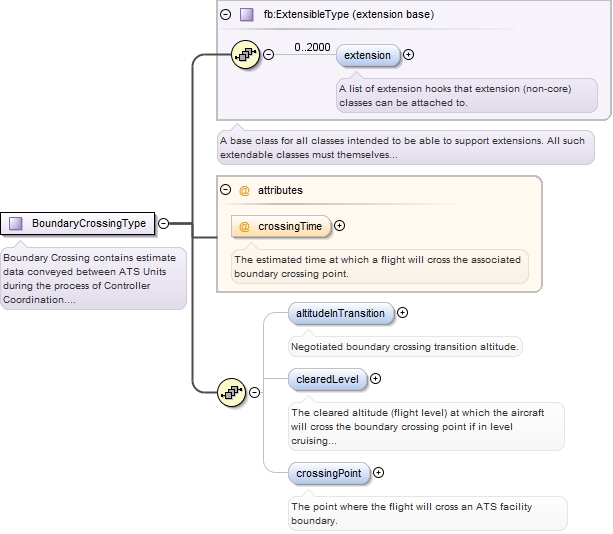Click the @ icon beside attributes header
This screenshot has height=534, width=613.
(244, 189)
